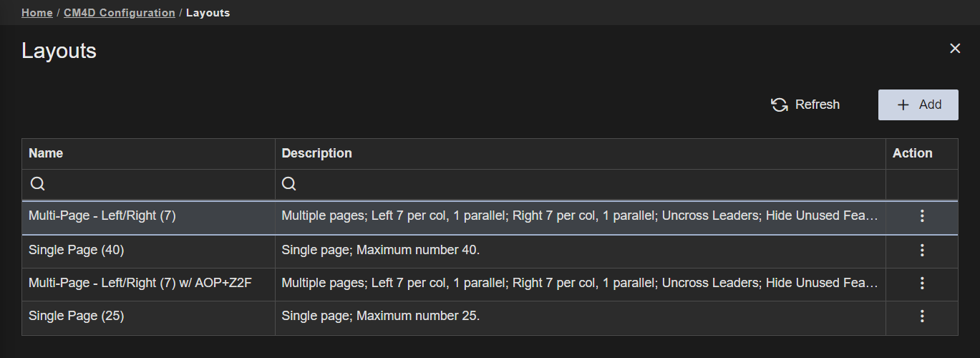
Task: Click the Description column search icon
Action: tap(289, 184)
